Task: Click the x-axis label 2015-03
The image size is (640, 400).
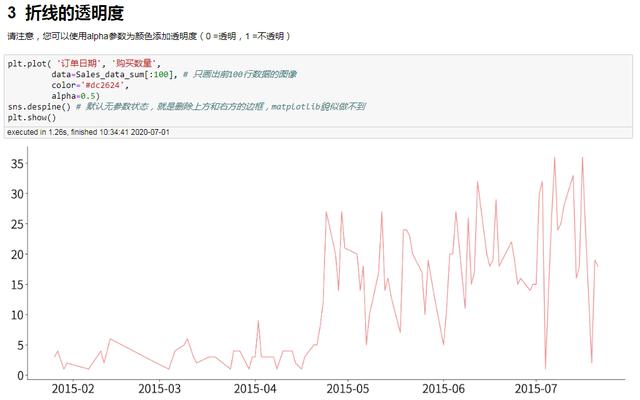Action: [160, 389]
